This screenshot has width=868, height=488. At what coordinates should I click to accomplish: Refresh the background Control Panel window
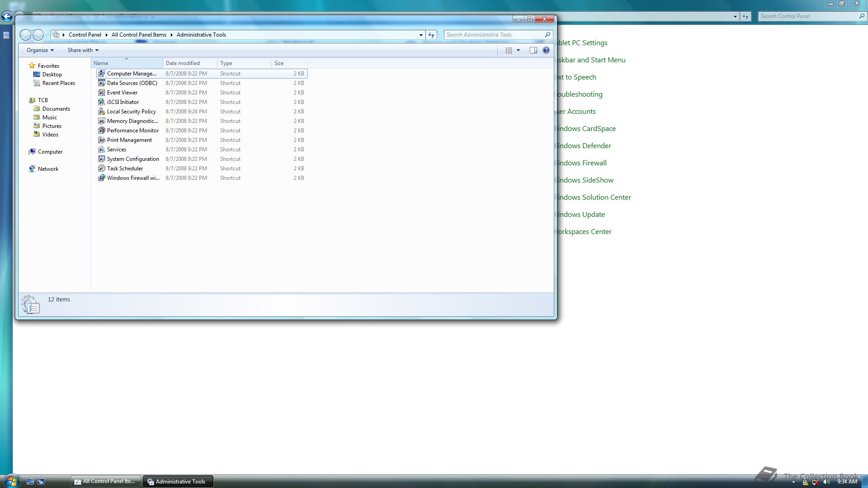coord(745,16)
